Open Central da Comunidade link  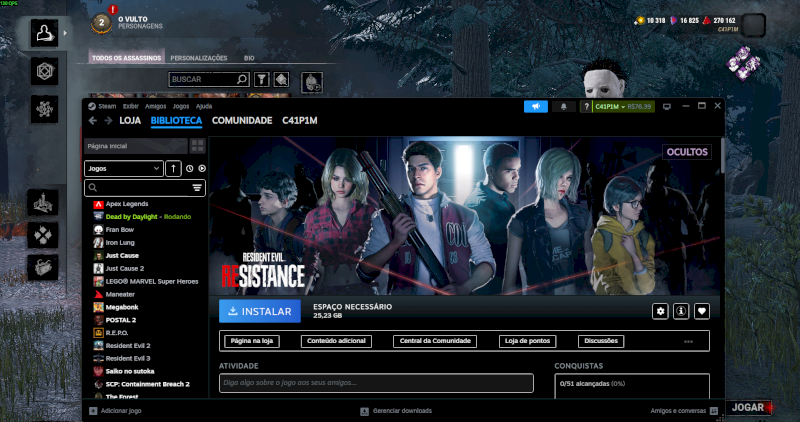click(x=435, y=341)
